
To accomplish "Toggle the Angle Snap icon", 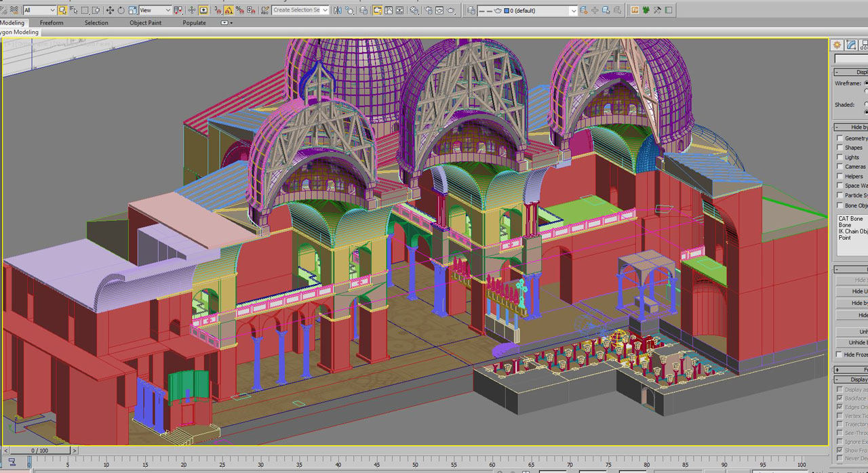I will click(x=229, y=10).
